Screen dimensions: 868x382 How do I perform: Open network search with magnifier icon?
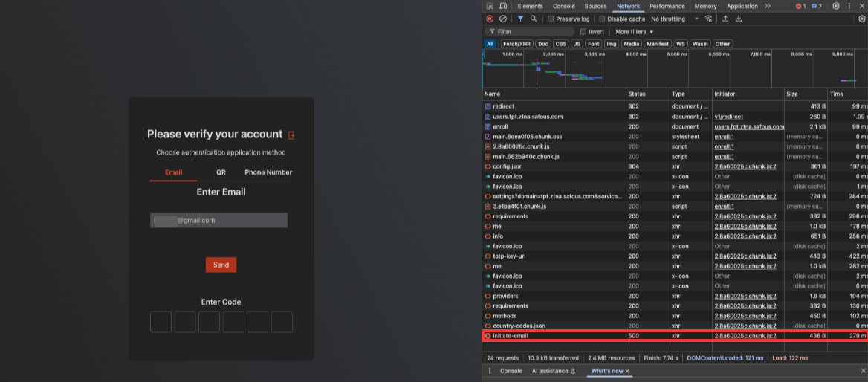(x=534, y=19)
